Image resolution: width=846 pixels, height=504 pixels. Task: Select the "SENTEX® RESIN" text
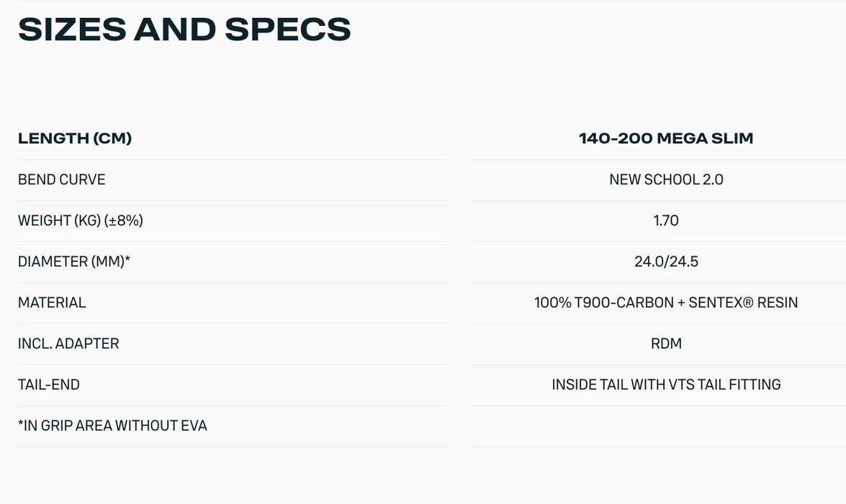click(x=743, y=302)
